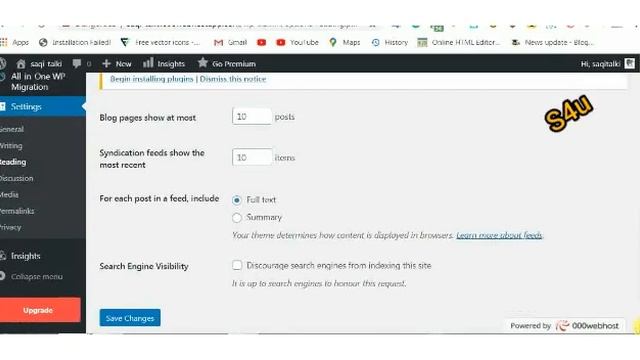This screenshot has width=640, height=360.
Task: Open the New content menu
Action: (117, 64)
